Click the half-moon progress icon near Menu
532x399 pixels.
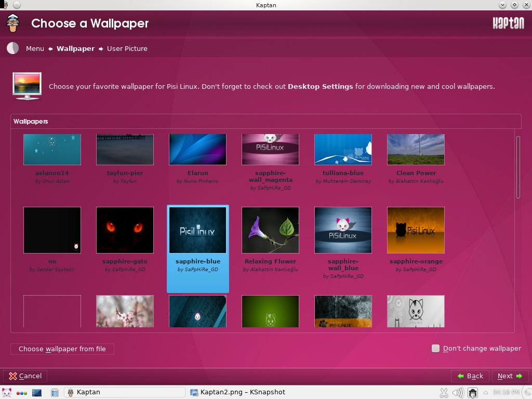pyautogui.click(x=12, y=48)
